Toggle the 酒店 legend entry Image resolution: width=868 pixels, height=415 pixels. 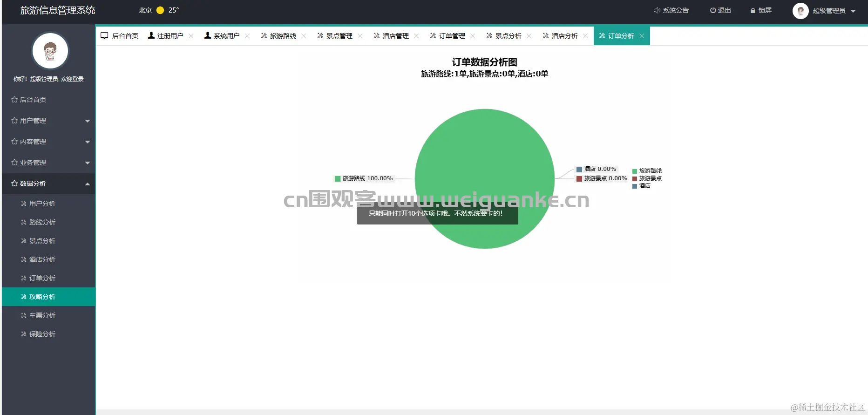pyautogui.click(x=641, y=186)
